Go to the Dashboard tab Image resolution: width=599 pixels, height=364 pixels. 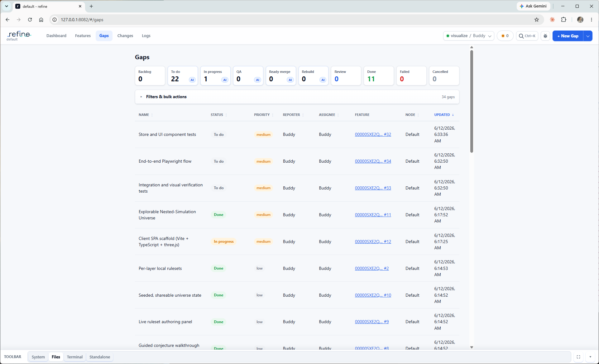tap(56, 36)
